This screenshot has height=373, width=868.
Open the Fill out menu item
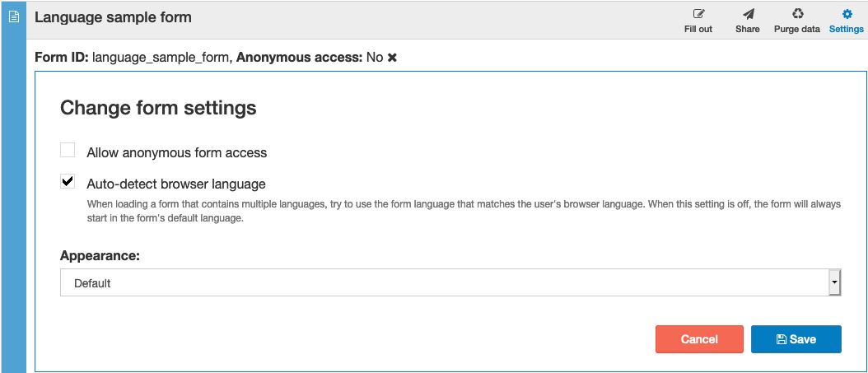(x=698, y=21)
